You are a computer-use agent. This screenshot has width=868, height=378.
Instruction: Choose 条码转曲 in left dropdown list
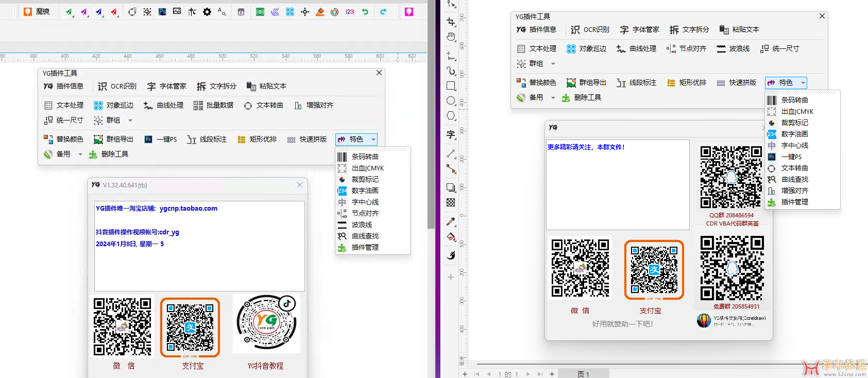pos(372,157)
